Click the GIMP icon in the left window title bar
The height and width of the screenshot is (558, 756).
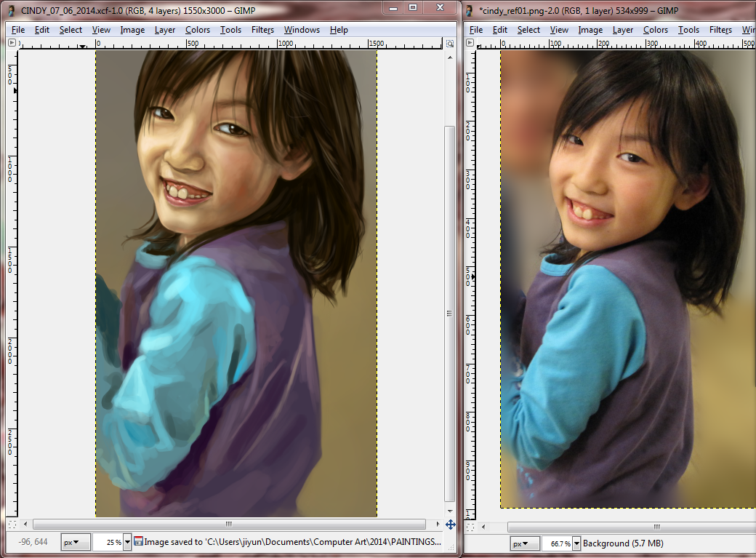point(11,10)
